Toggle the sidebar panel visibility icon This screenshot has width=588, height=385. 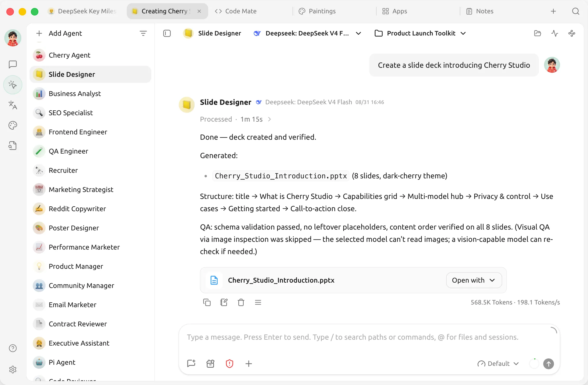coord(167,33)
